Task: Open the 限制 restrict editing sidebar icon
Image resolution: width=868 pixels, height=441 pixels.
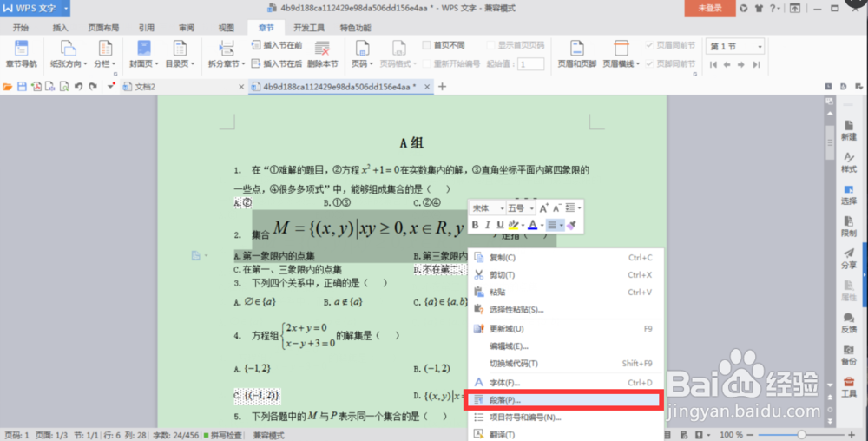Action: 849,227
